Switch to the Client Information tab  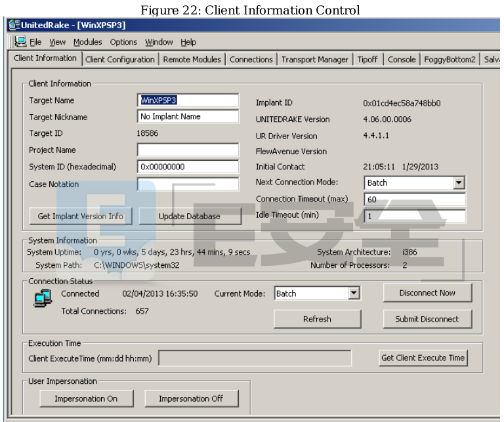tap(45, 58)
